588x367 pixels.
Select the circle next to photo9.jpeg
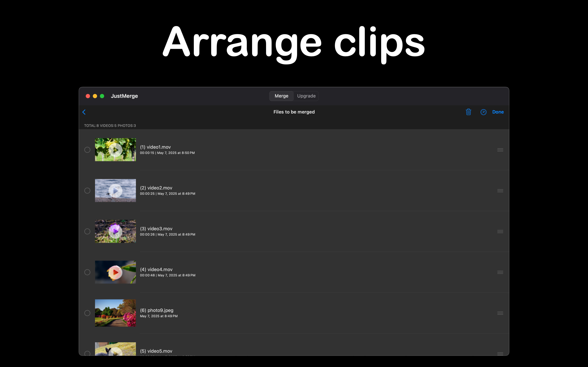(x=87, y=313)
